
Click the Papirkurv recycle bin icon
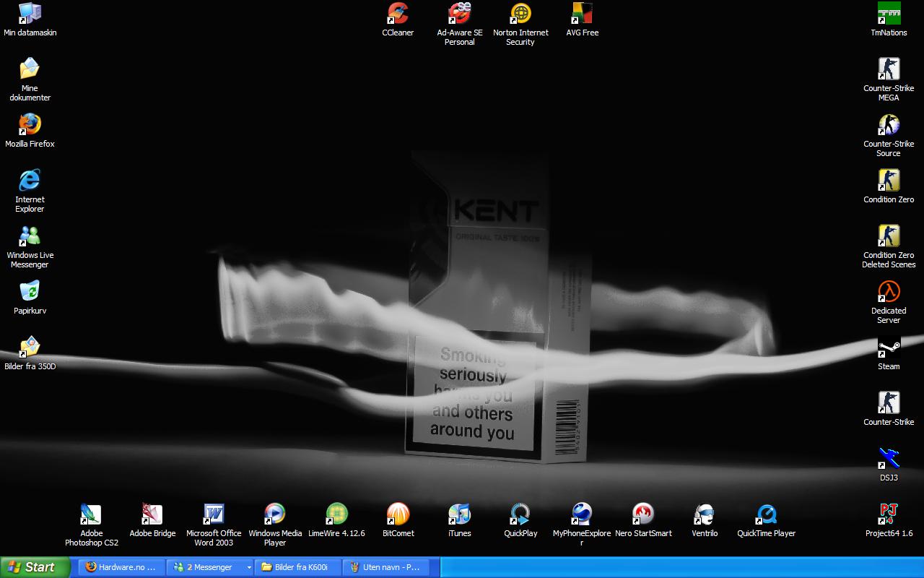30,291
